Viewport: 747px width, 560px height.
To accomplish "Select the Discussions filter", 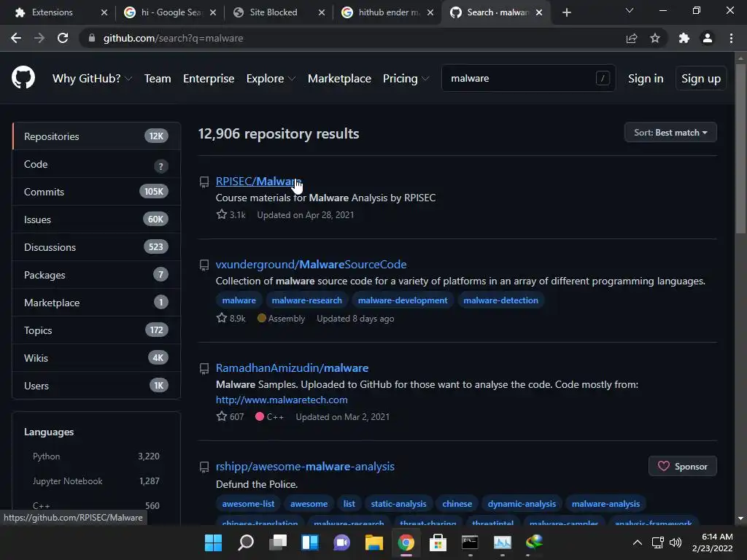I will [96, 246].
